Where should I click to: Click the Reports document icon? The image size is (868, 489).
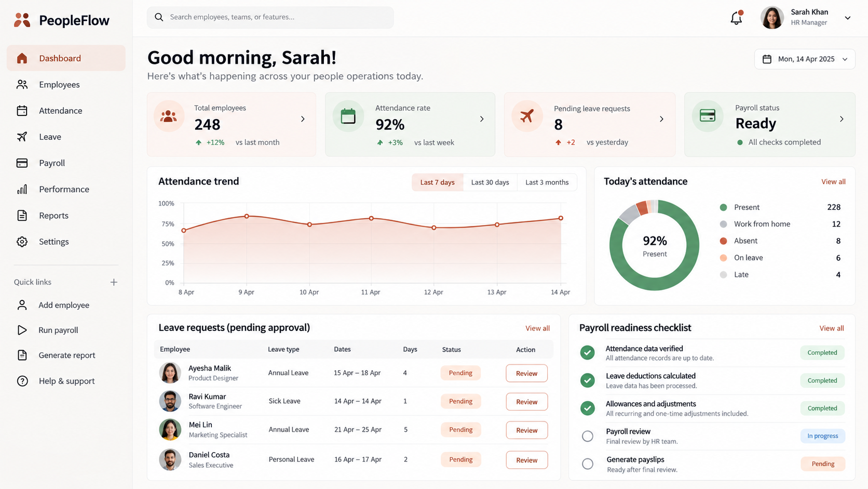pyautogui.click(x=22, y=215)
